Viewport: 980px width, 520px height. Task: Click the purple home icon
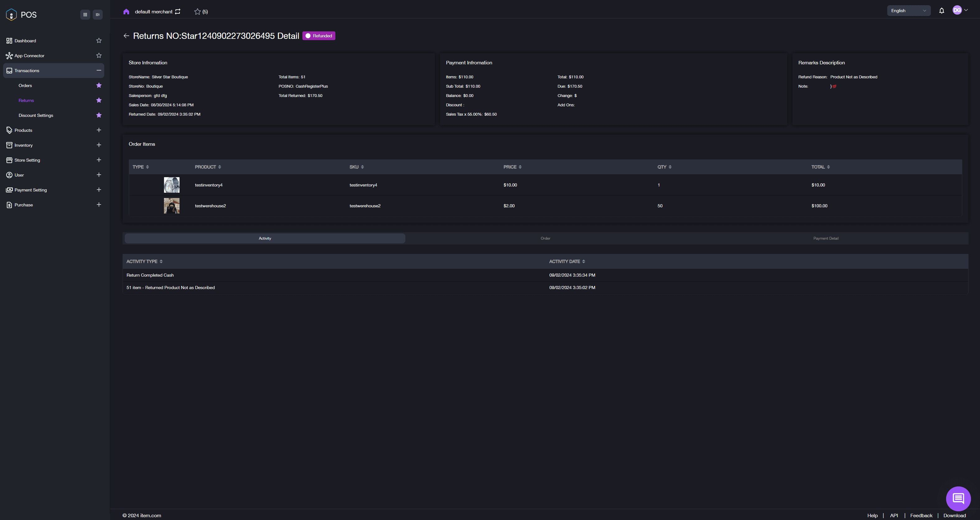126,12
